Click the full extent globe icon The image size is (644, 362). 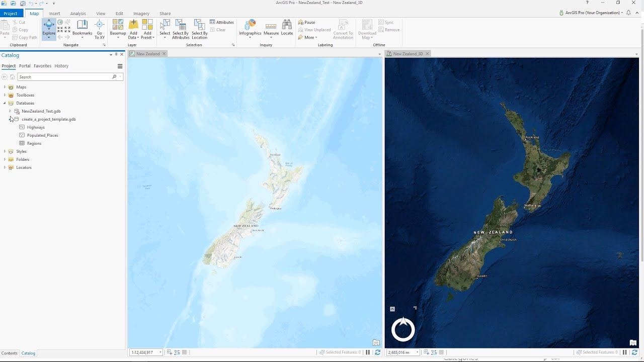[x=60, y=22]
